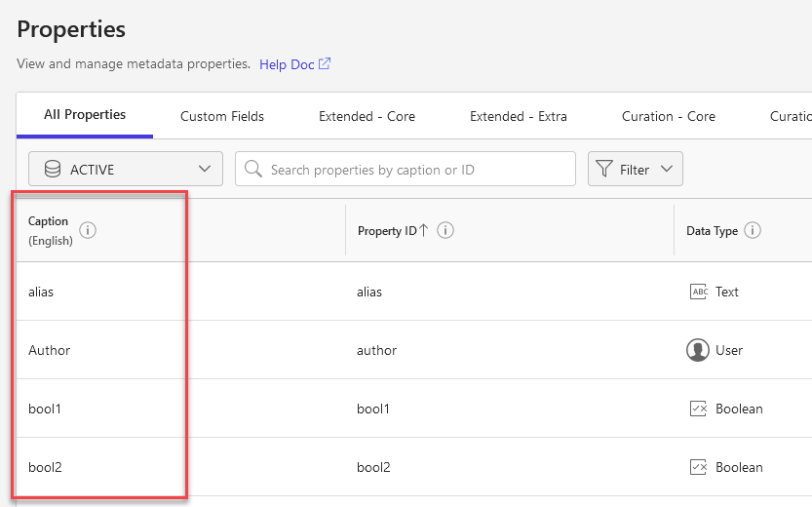Screen dimensions: 812x507
Task: Click the magnifier search icon
Action: [253, 170]
